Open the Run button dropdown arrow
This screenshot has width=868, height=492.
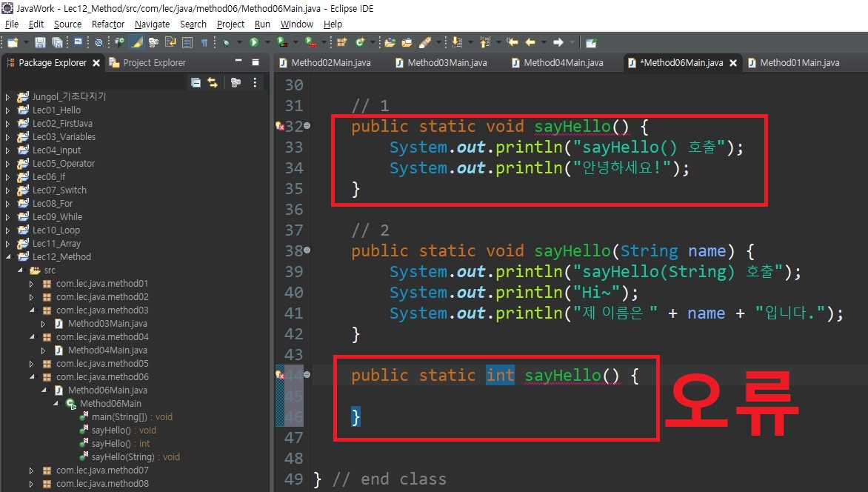(267, 43)
